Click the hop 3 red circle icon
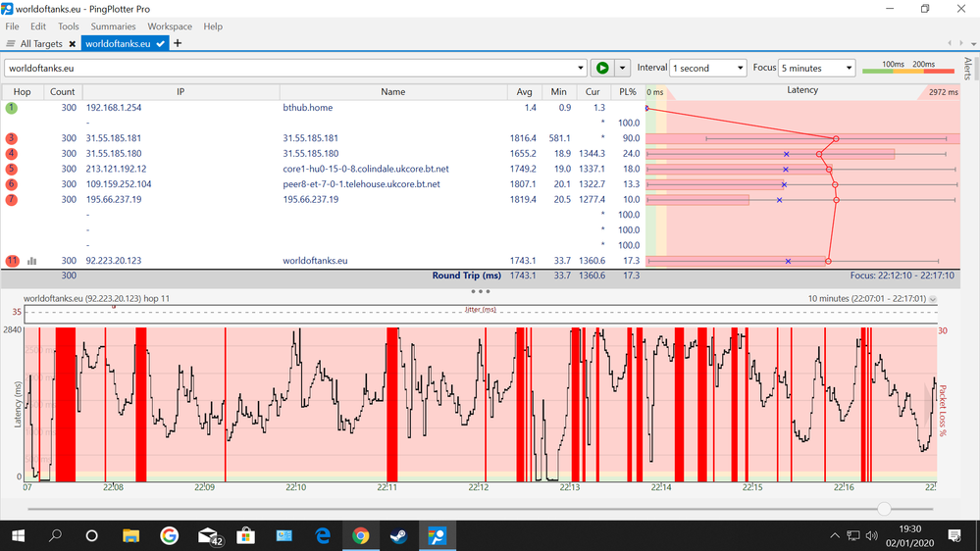Screen dimensions: 980x551 12,138
